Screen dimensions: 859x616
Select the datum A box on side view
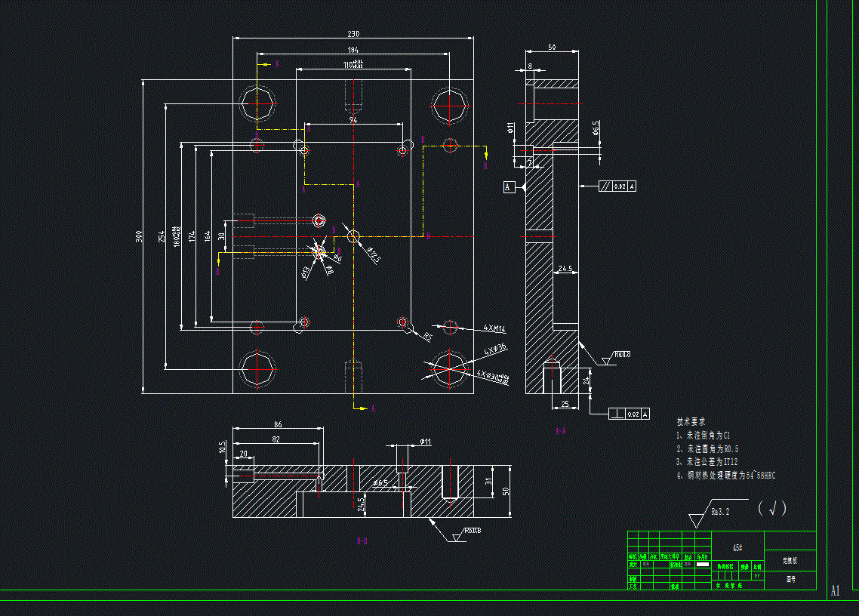pyautogui.click(x=508, y=187)
